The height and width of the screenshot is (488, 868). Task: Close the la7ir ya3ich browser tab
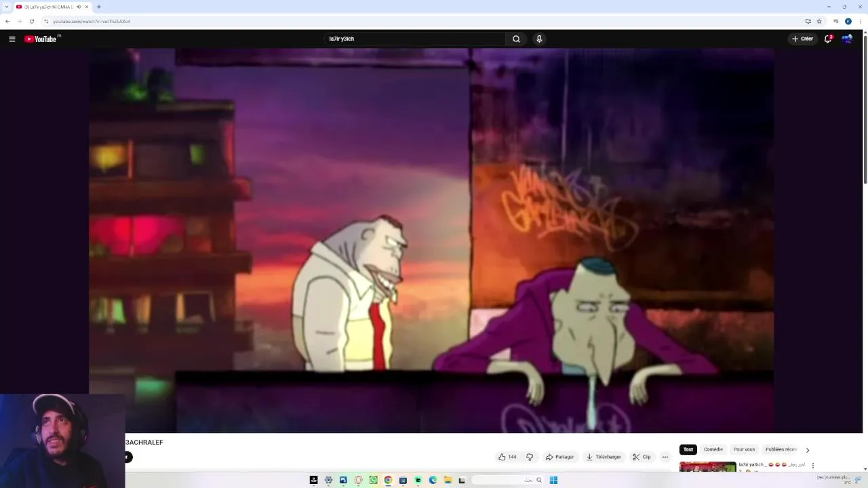tap(87, 7)
